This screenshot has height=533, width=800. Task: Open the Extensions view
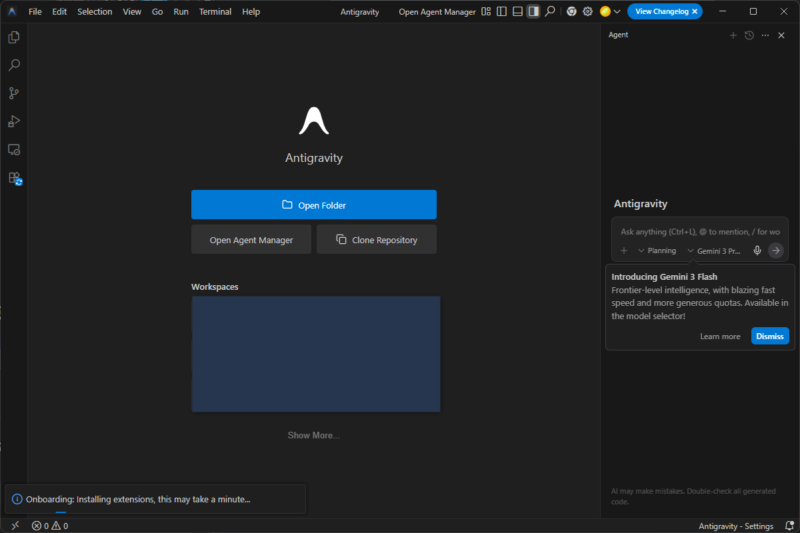click(14, 178)
